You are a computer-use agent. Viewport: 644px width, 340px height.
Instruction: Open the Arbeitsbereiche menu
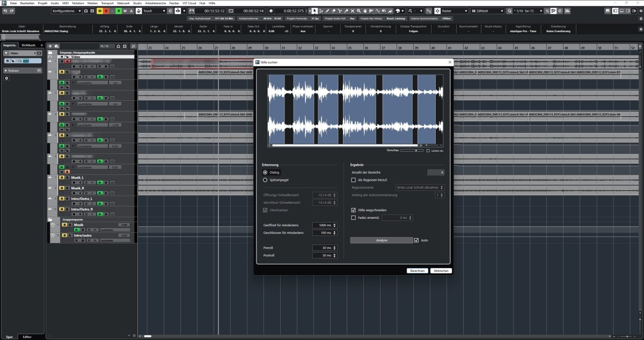coord(156,3)
